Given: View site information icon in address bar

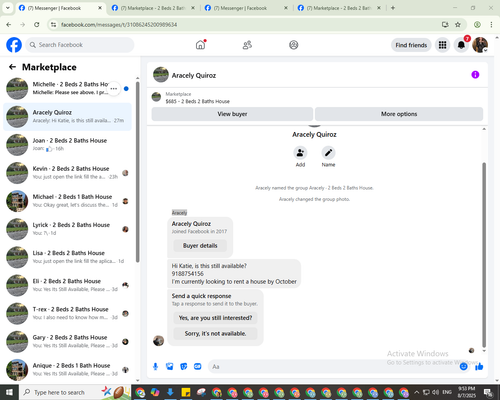Looking at the screenshot, I should (x=53, y=25).
